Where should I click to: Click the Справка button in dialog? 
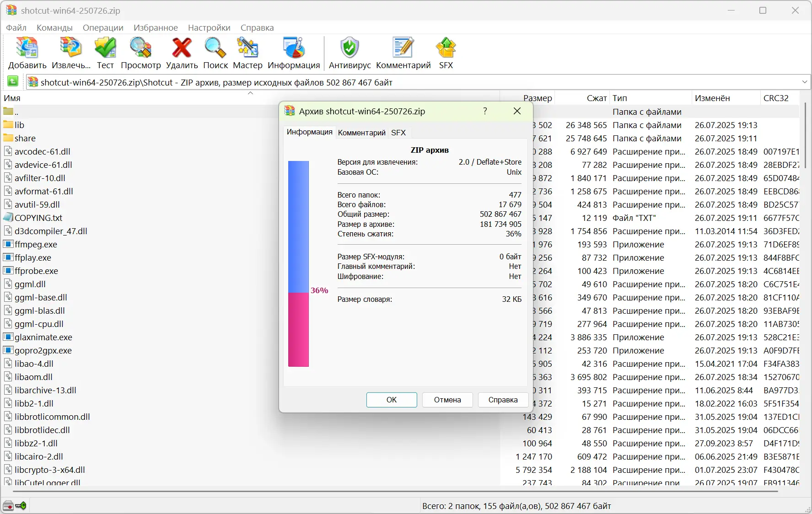tap(503, 400)
